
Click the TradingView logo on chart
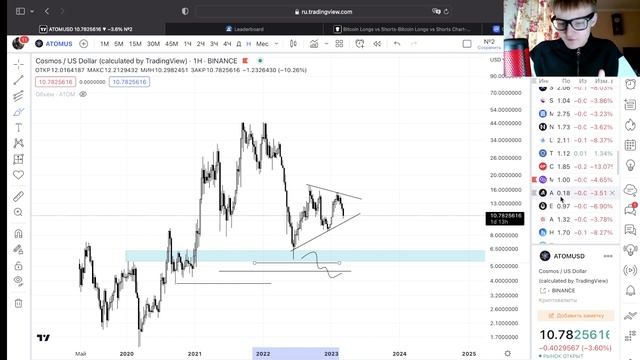(43, 338)
